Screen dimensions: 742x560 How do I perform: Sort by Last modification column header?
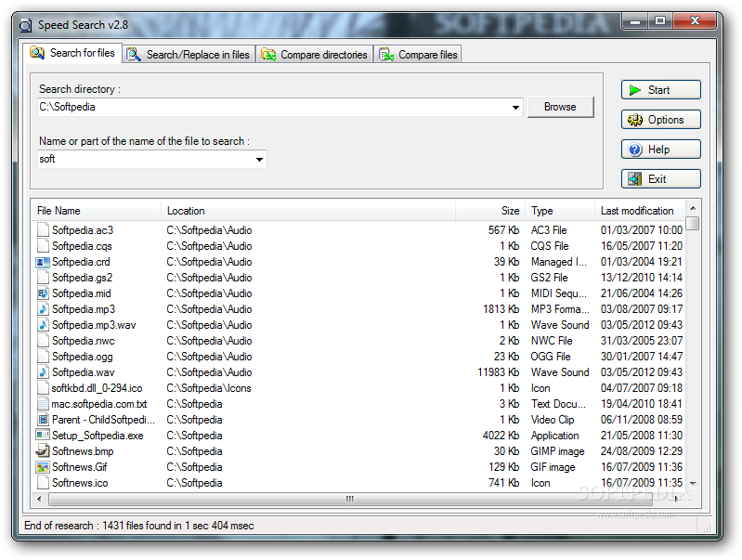coord(639,211)
